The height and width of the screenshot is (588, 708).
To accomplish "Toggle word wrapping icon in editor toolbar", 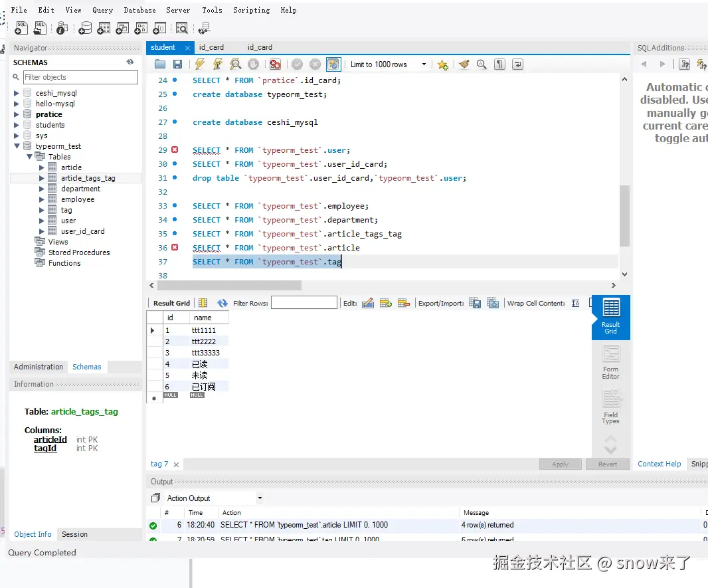I will pyautogui.click(x=517, y=64).
